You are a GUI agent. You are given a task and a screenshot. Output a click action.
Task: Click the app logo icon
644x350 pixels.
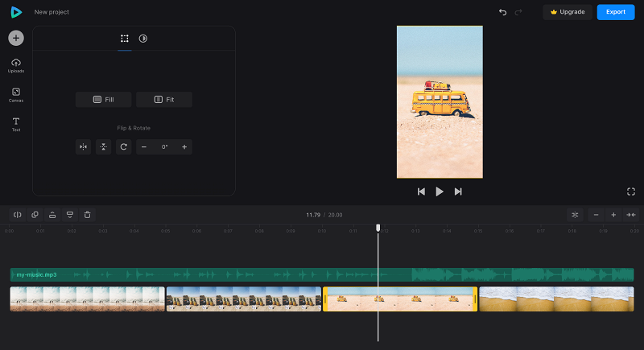[x=16, y=12]
